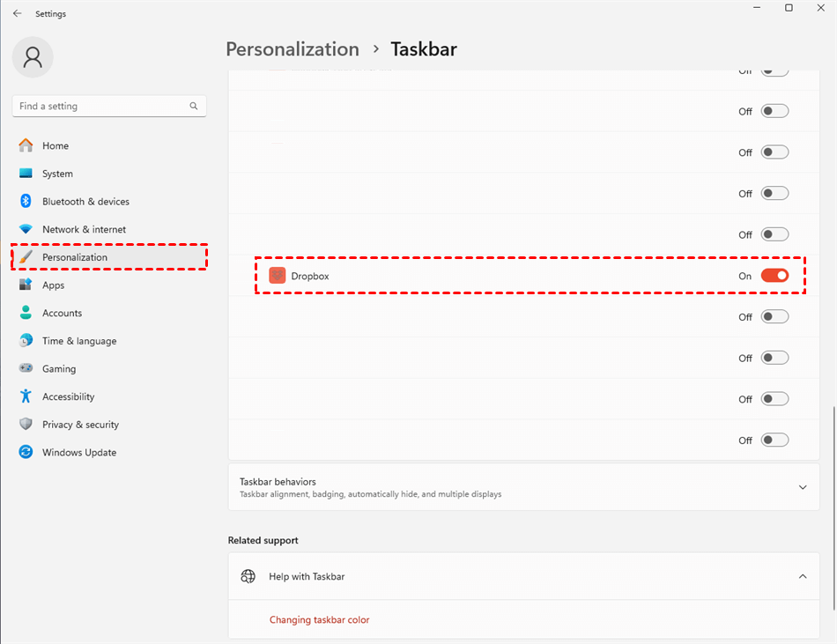Click the Dropbox app icon
837x644 pixels.
point(278,276)
